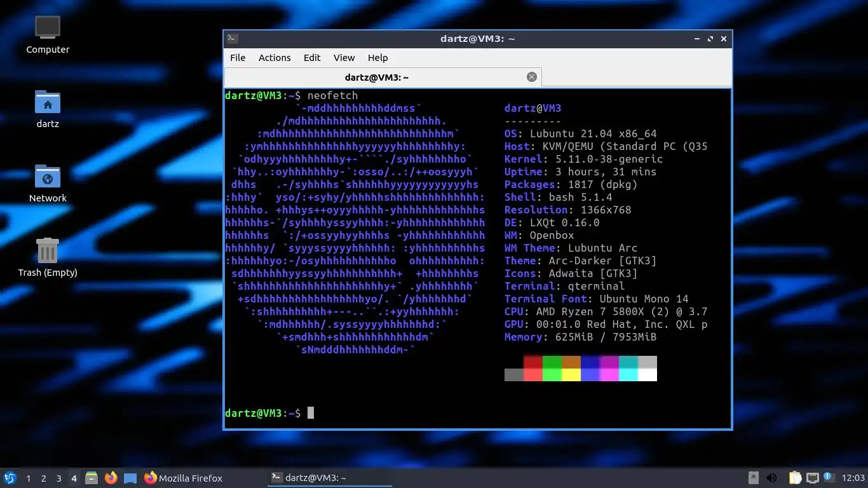Click the dartz@VM3 neofetch header text
Viewport: 868px width, 488px height.
[x=533, y=108]
